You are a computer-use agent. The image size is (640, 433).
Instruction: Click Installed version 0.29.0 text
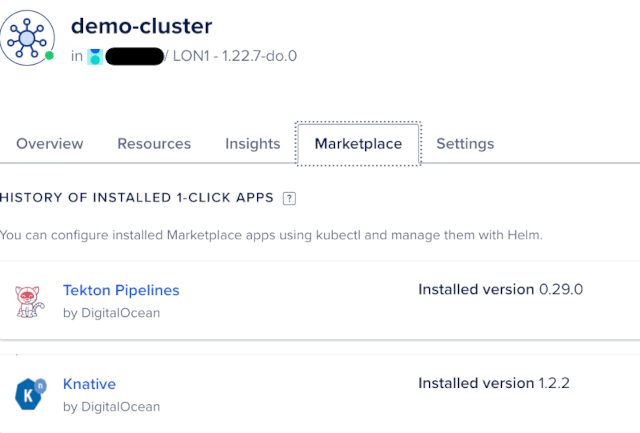[x=500, y=289]
